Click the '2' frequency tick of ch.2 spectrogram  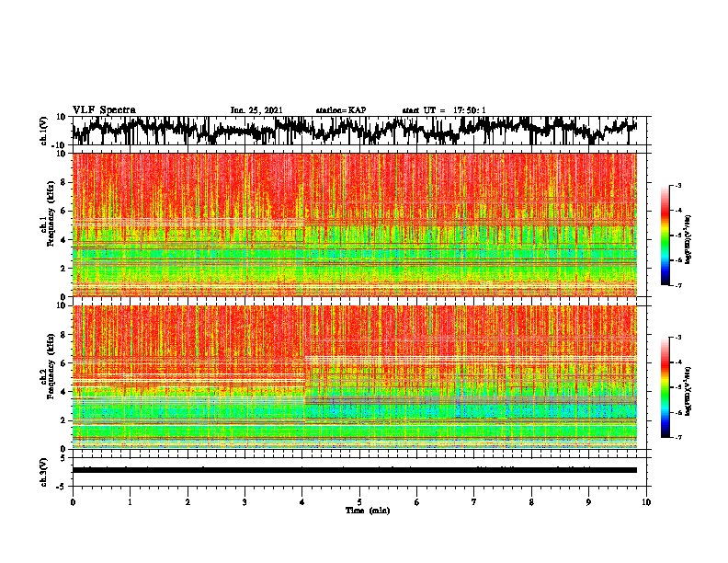pyautogui.click(x=63, y=420)
